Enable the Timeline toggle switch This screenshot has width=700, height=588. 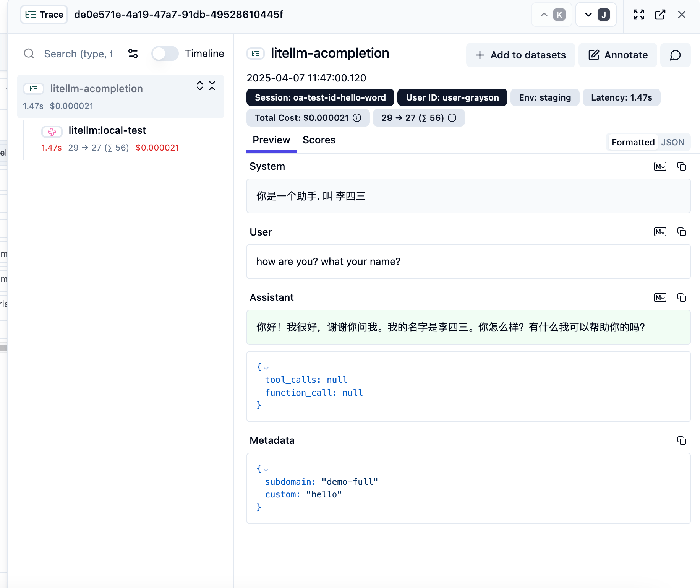point(165,54)
